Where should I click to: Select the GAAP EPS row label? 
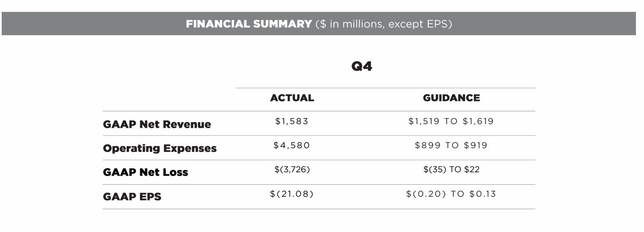tap(132, 197)
